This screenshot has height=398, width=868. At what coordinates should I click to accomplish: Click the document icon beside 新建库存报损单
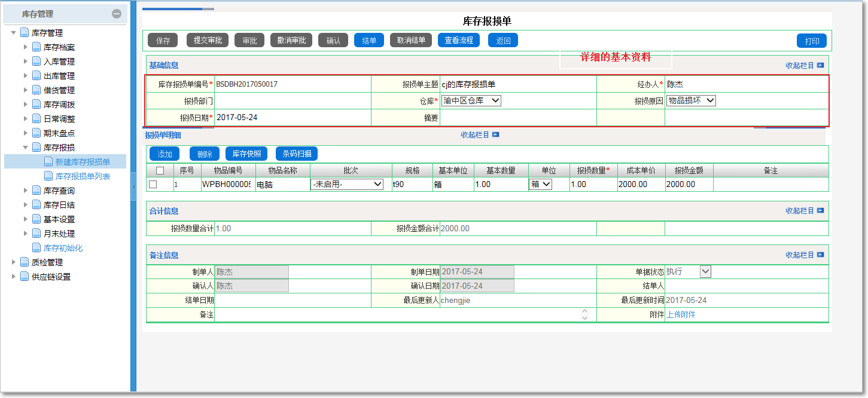(x=48, y=161)
